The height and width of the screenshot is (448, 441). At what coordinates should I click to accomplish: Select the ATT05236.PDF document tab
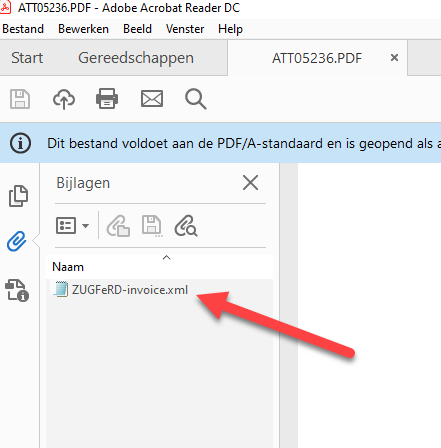pos(317,58)
